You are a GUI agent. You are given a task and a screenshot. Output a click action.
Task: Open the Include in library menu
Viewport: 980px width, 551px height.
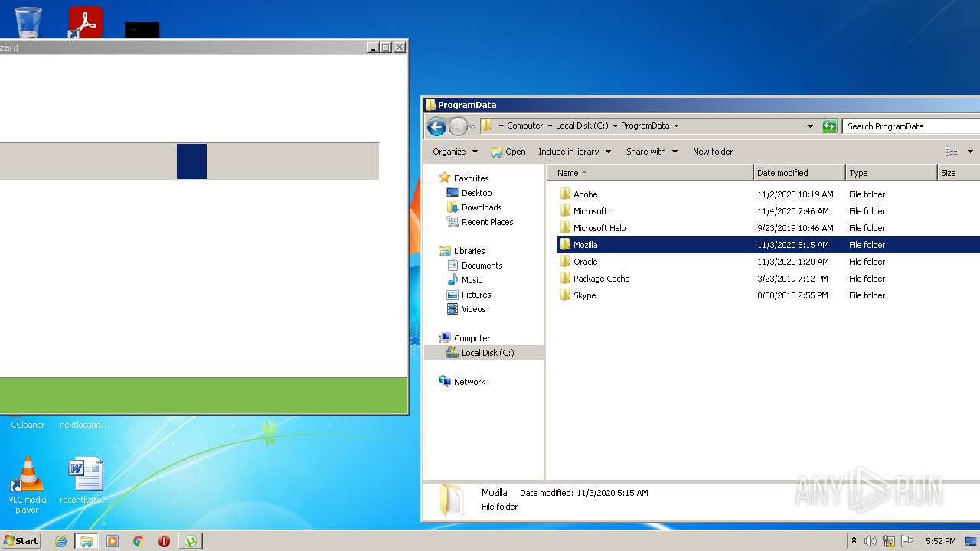[574, 152]
